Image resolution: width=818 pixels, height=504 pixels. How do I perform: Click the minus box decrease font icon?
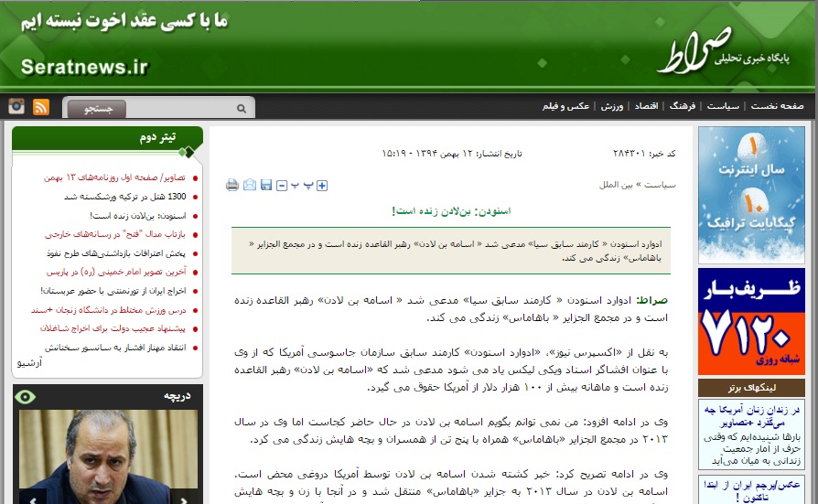click(x=282, y=186)
